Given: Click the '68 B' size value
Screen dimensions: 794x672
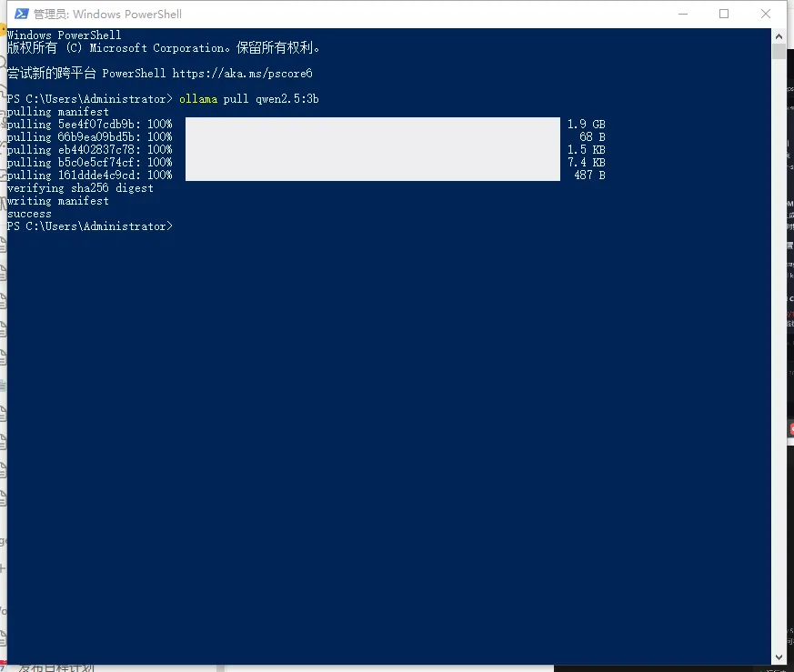Looking at the screenshot, I should point(592,136).
